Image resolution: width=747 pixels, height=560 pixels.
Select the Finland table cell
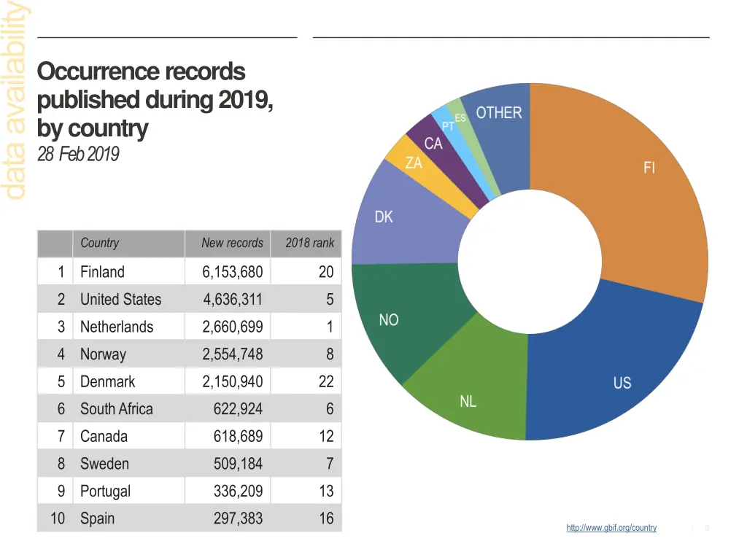102,272
